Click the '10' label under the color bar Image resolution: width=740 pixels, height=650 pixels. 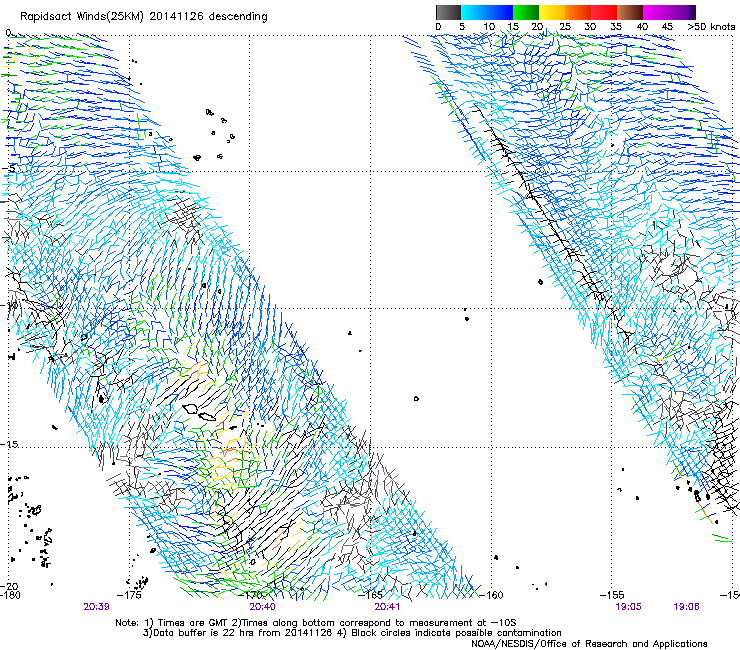click(x=489, y=26)
